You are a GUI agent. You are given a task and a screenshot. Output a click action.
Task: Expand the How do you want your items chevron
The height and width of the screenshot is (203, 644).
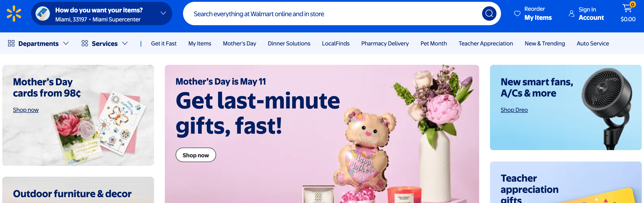tap(163, 13)
